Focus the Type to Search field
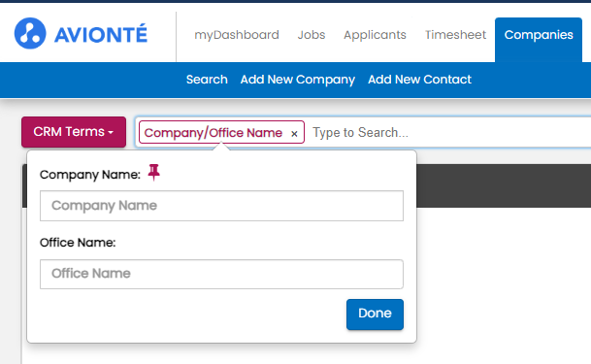This screenshot has width=591, height=364. pyautogui.click(x=448, y=133)
